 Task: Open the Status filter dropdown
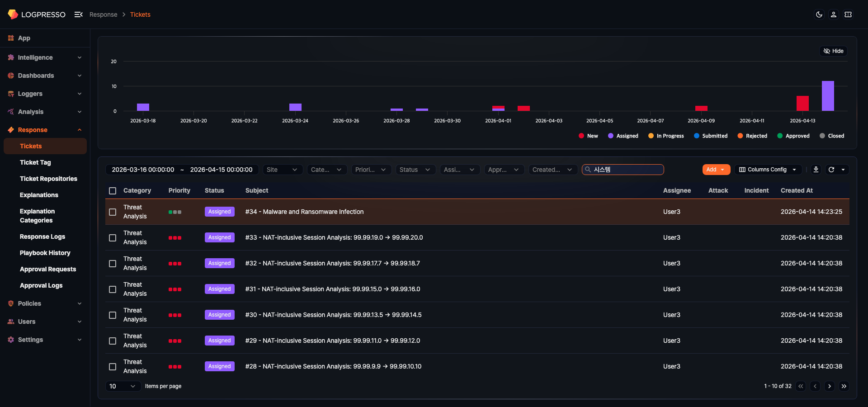point(415,170)
